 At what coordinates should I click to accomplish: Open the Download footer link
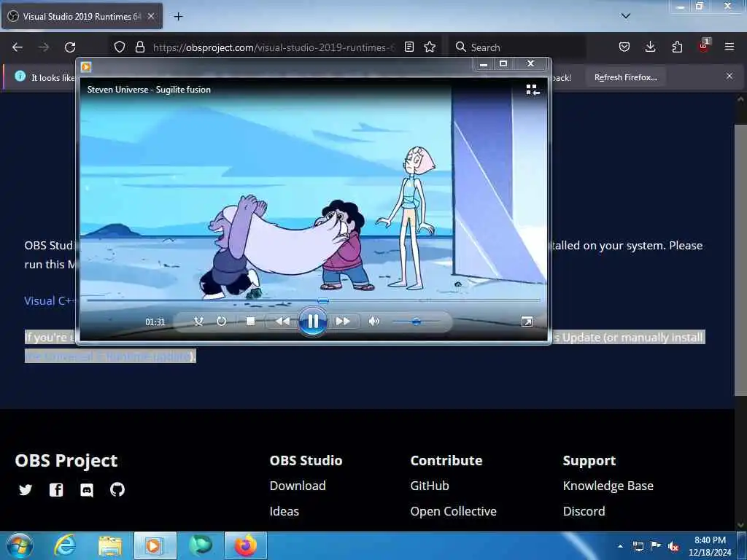(x=298, y=486)
